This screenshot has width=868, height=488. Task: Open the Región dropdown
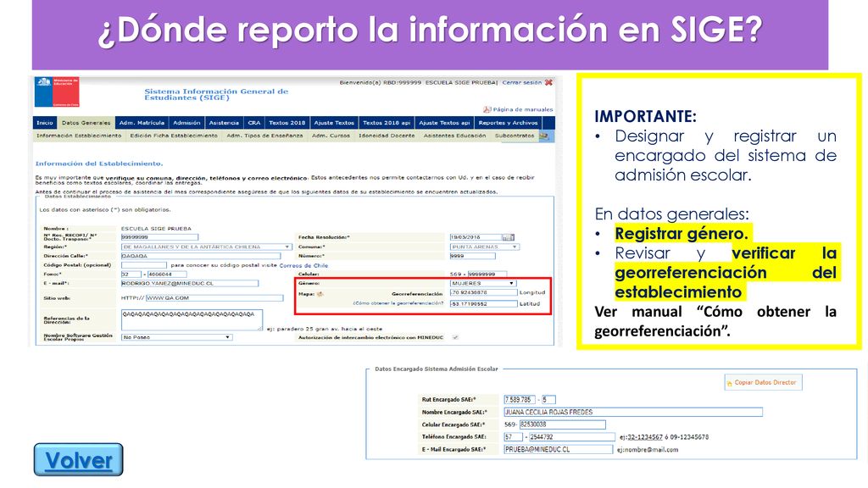point(207,247)
